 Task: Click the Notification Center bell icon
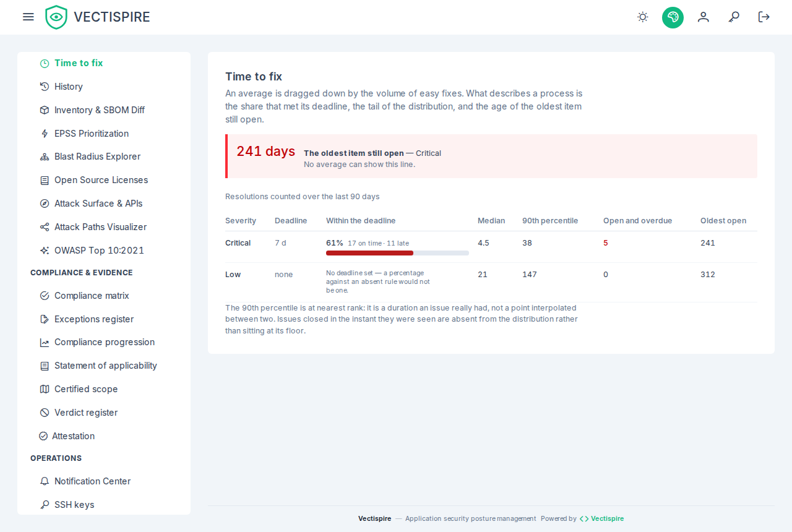coord(45,481)
